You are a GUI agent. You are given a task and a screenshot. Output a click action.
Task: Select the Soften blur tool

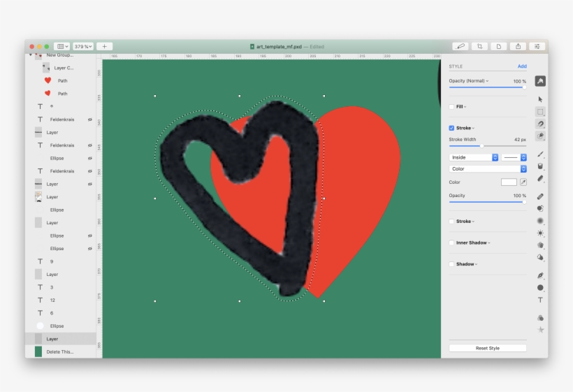540,221
